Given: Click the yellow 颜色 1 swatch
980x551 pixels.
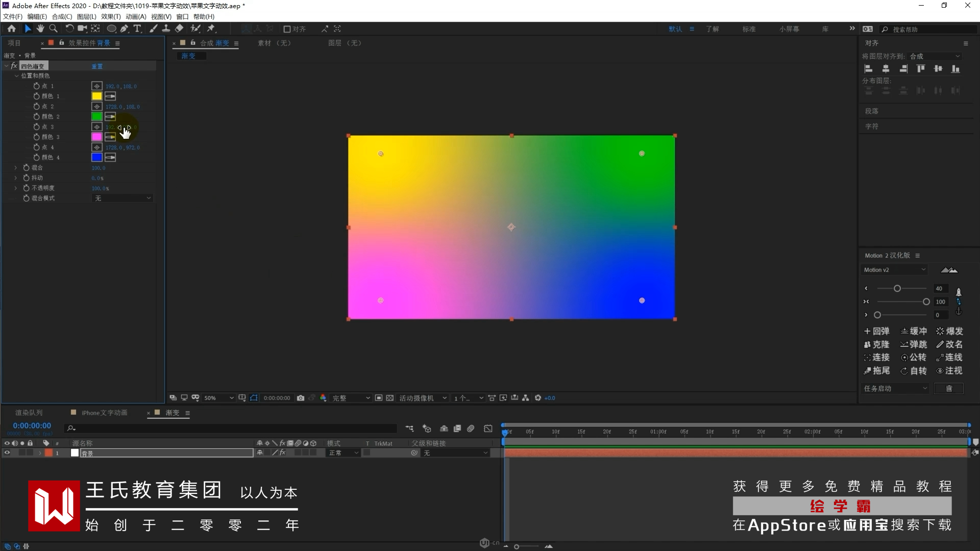Looking at the screenshot, I should [96, 96].
